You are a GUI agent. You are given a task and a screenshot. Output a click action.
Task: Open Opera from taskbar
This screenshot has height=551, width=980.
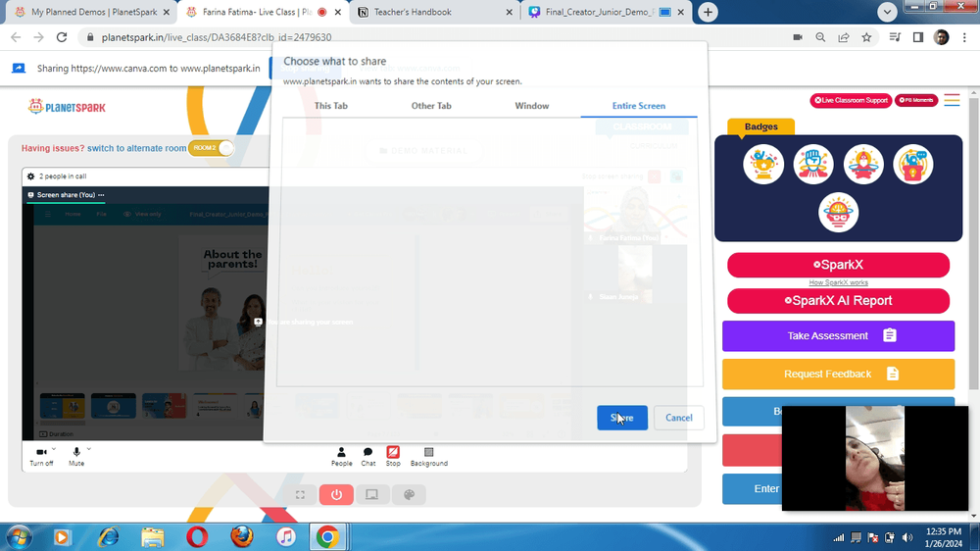[x=197, y=537]
